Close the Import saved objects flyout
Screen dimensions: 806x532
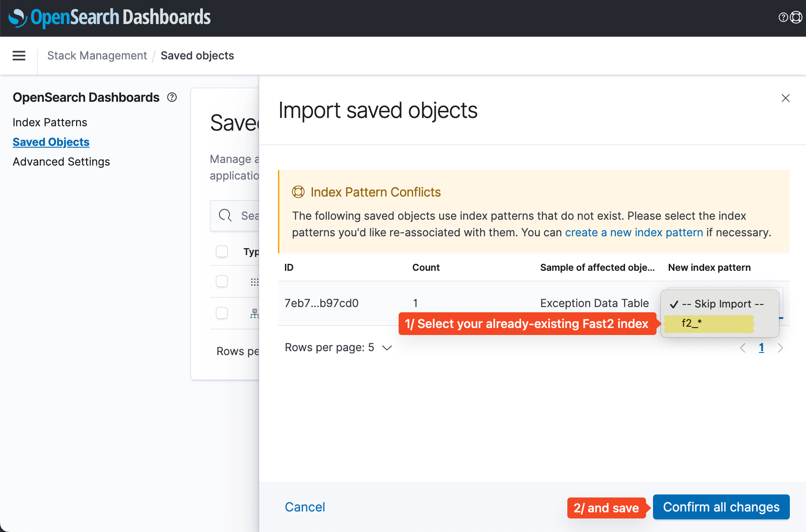pos(785,98)
